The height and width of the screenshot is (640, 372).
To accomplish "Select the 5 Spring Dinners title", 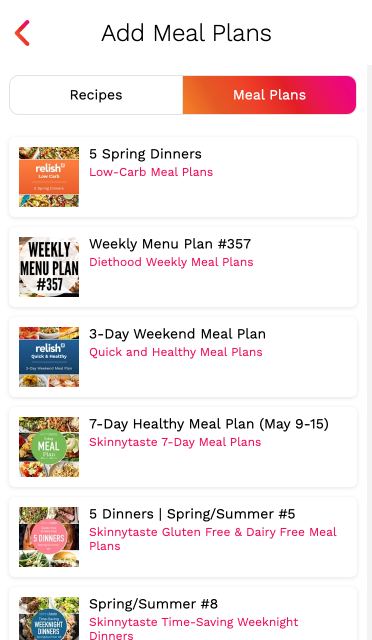I will (x=145, y=154).
